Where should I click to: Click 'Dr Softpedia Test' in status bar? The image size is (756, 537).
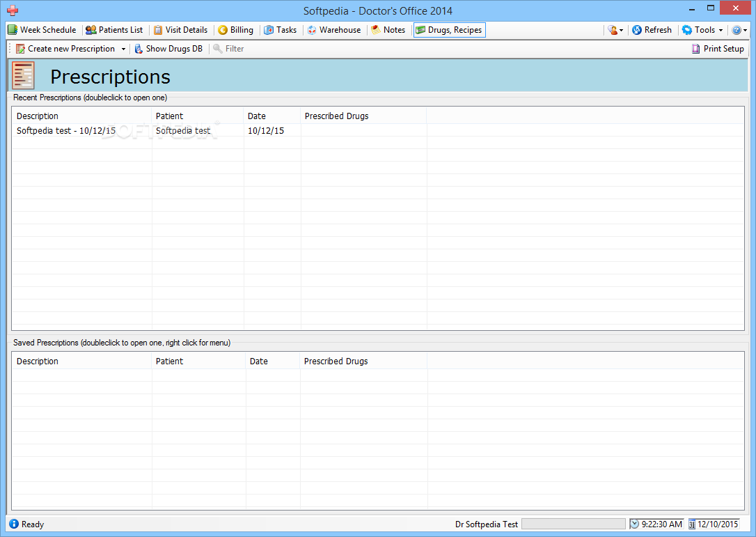[486, 524]
